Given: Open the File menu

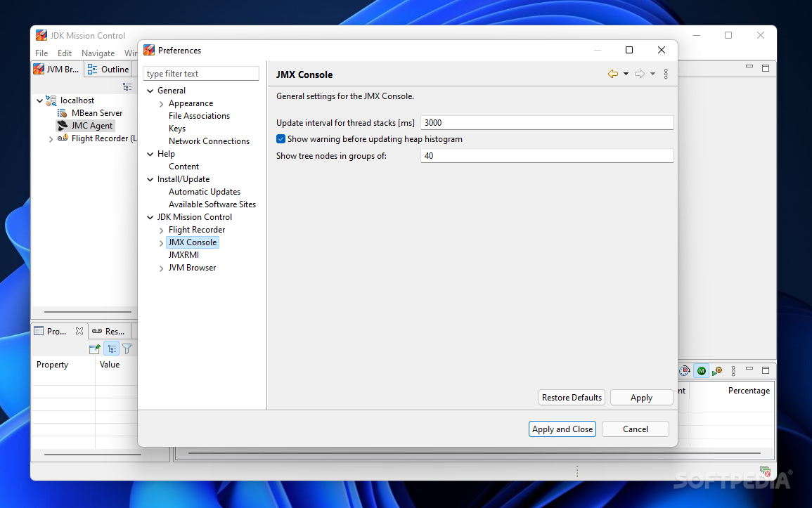Looking at the screenshot, I should tap(41, 53).
